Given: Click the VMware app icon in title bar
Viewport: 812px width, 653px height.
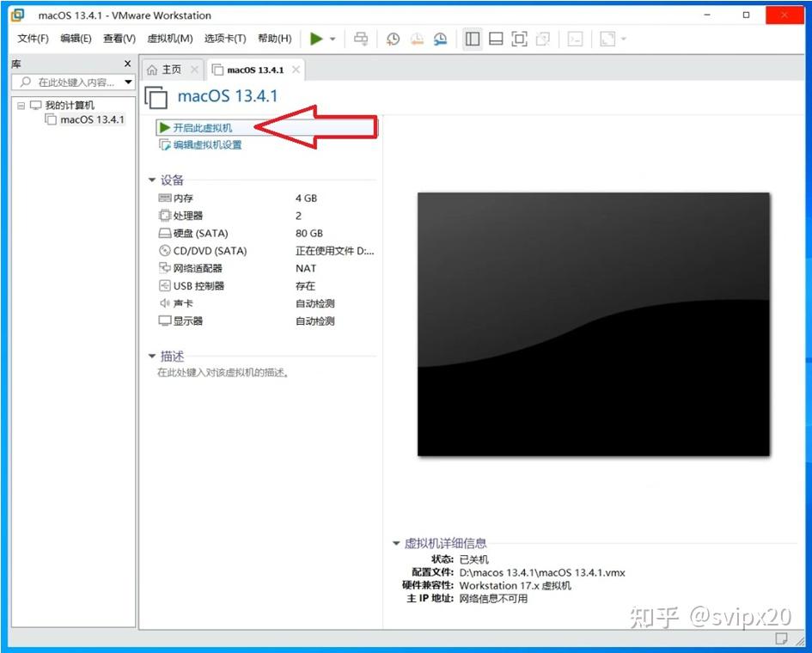Looking at the screenshot, I should pyautogui.click(x=17, y=15).
